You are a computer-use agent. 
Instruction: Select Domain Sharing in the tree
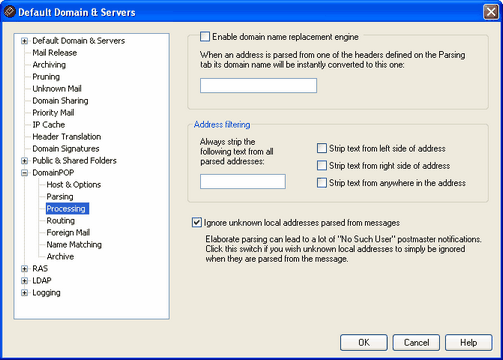pyautogui.click(x=60, y=101)
